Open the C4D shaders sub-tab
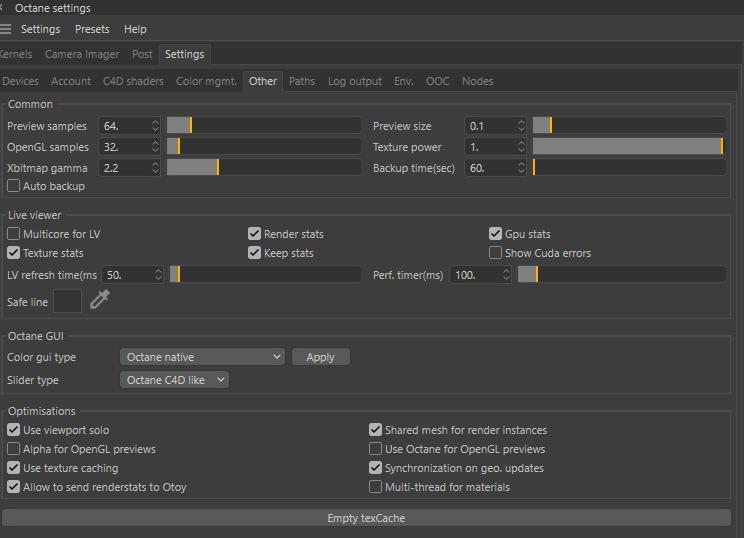Image resolution: width=744 pixels, height=538 pixels. (133, 81)
